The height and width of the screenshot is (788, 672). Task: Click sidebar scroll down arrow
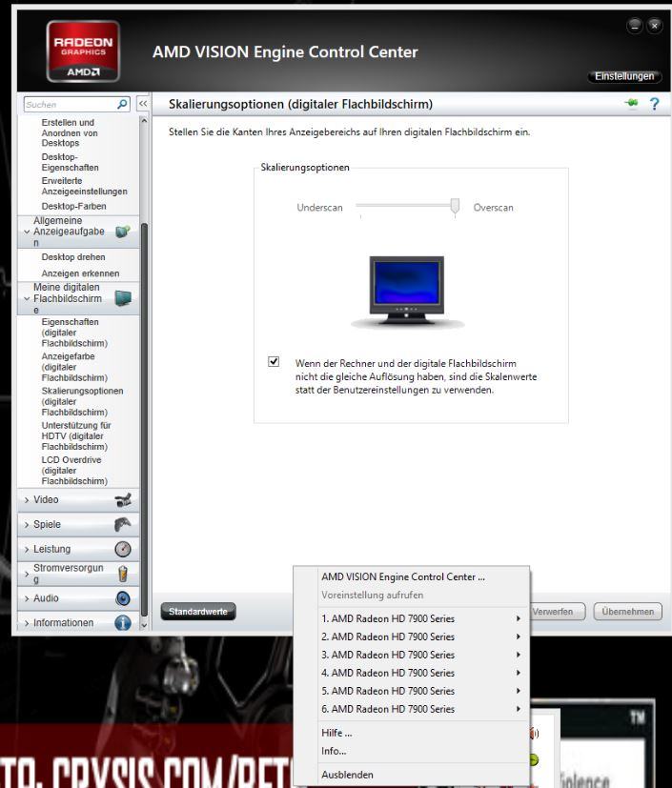145,625
